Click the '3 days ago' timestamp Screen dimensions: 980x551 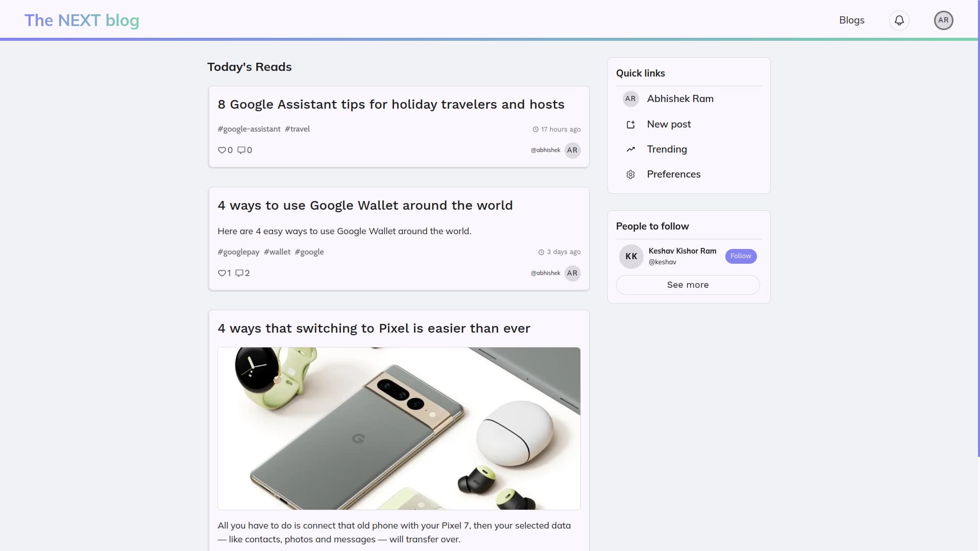pyautogui.click(x=563, y=252)
